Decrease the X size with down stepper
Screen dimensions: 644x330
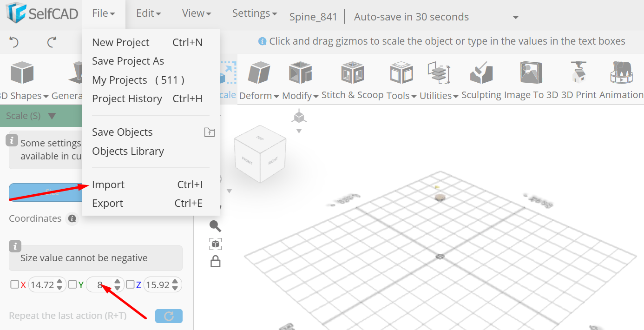click(x=59, y=288)
